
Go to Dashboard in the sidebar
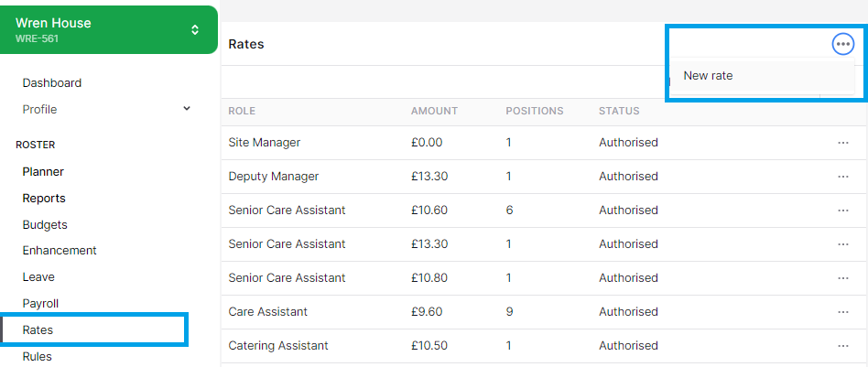coord(52,83)
